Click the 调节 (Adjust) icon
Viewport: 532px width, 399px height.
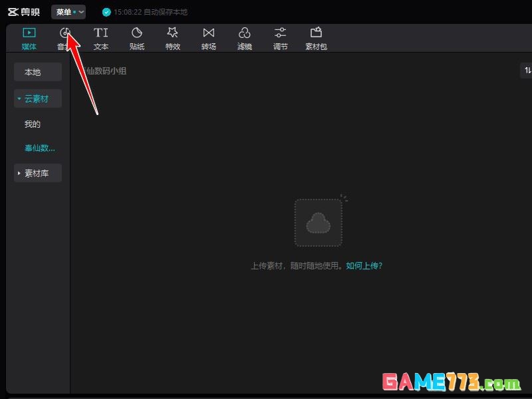click(280, 38)
